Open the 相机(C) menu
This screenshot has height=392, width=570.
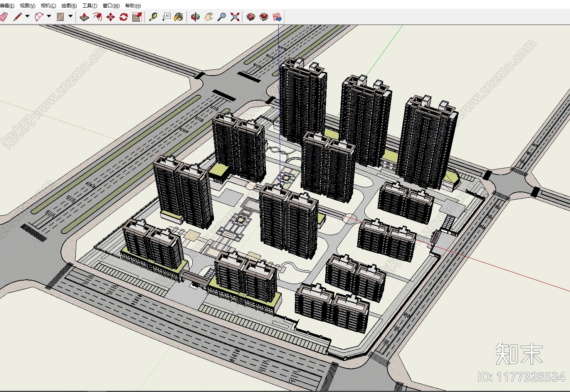pyautogui.click(x=48, y=5)
